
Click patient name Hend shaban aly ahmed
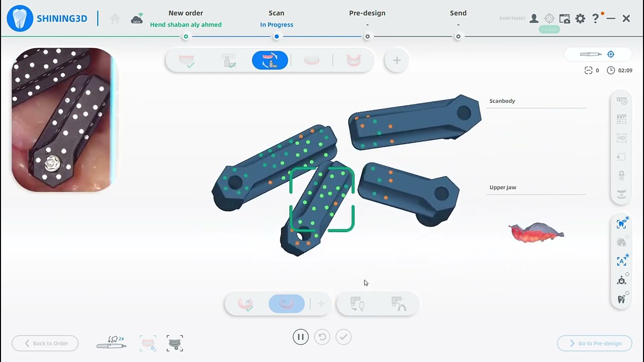tap(186, 25)
